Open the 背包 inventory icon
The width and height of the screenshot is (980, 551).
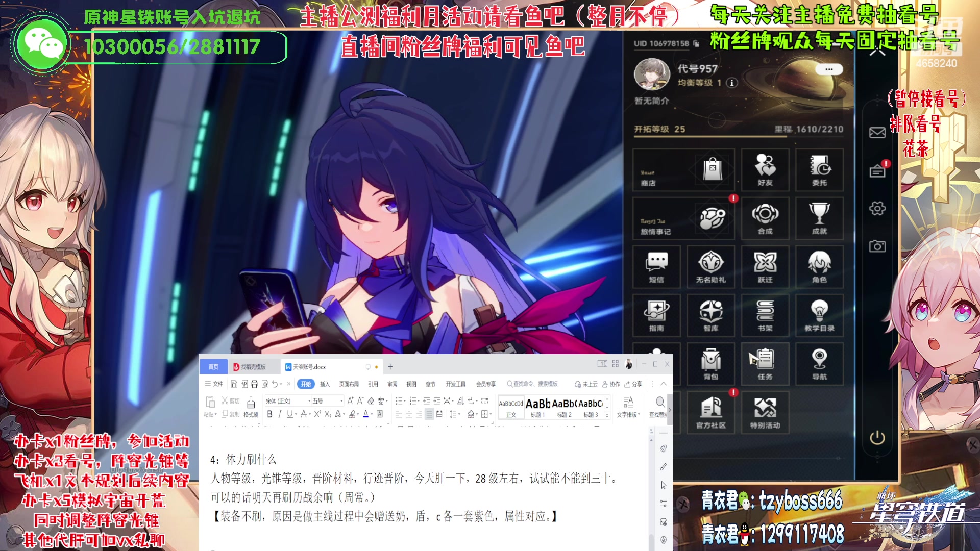(x=710, y=364)
